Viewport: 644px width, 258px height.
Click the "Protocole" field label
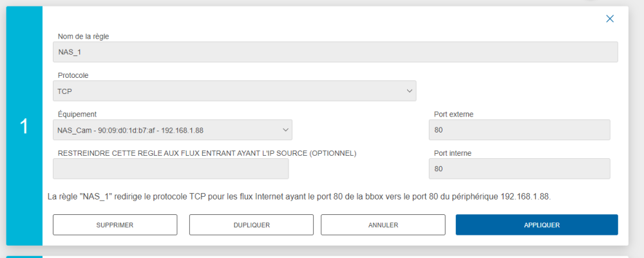pos(73,75)
